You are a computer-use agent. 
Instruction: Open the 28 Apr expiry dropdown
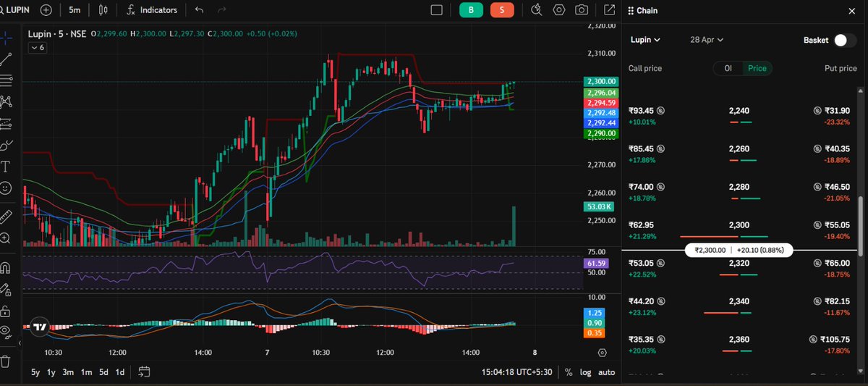pos(707,40)
